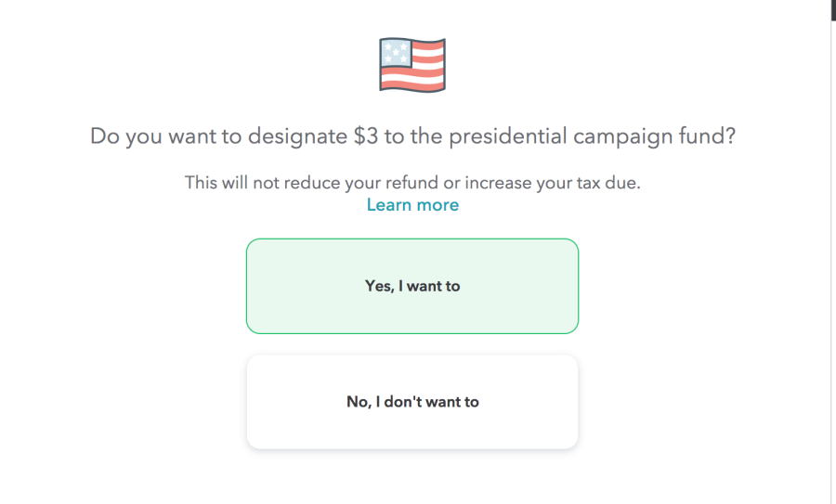
Task: Click the word "designate" in the heading
Action: [298, 137]
